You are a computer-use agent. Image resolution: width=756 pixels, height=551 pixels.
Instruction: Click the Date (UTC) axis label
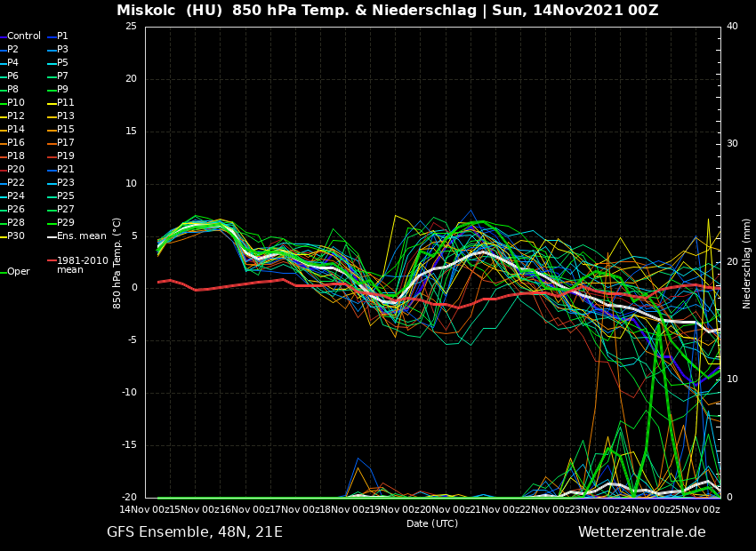[x=432, y=524]
